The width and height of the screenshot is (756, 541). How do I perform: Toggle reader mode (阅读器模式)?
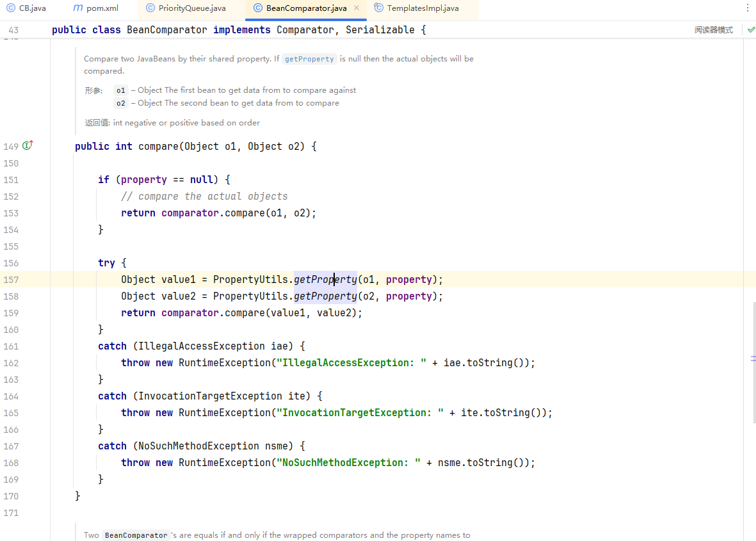(x=714, y=30)
